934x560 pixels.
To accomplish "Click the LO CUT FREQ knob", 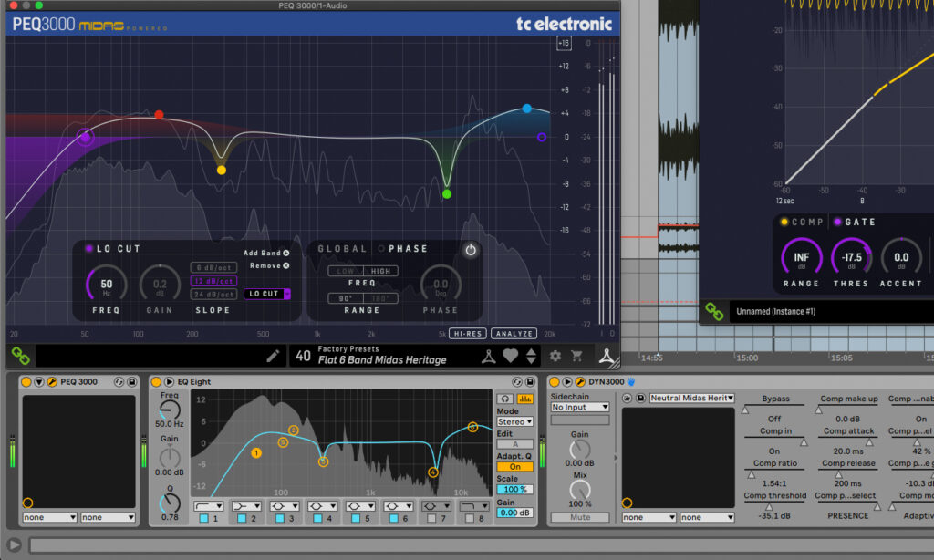I will [x=107, y=284].
